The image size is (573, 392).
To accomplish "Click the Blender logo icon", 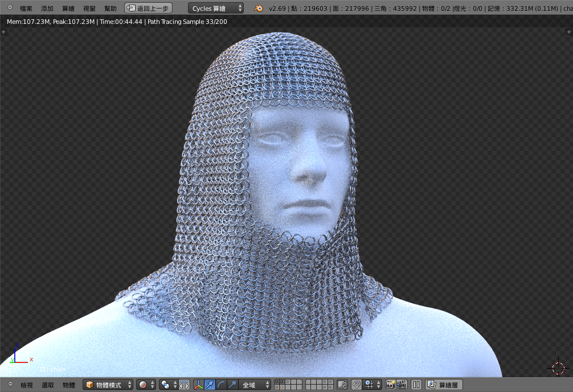I will (258, 9).
